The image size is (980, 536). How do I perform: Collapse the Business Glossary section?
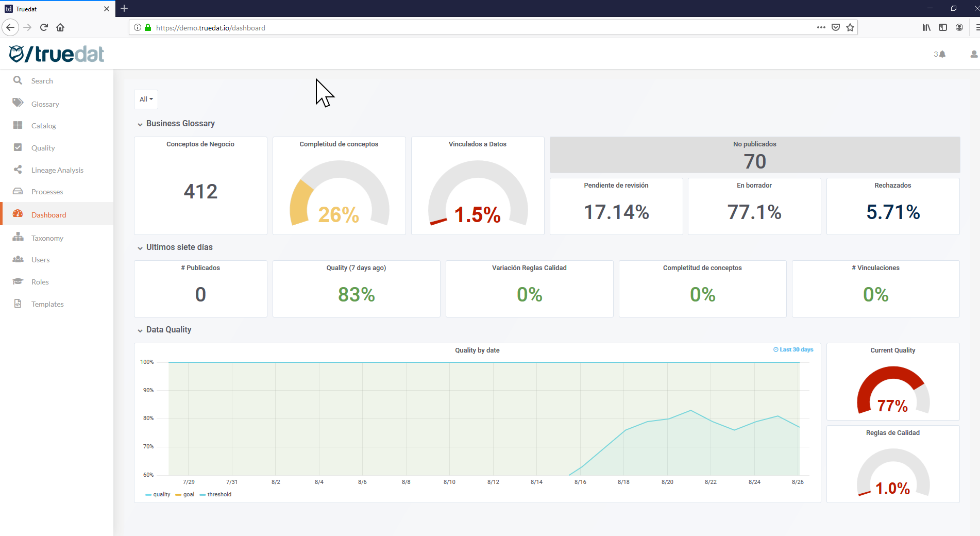(x=140, y=124)
